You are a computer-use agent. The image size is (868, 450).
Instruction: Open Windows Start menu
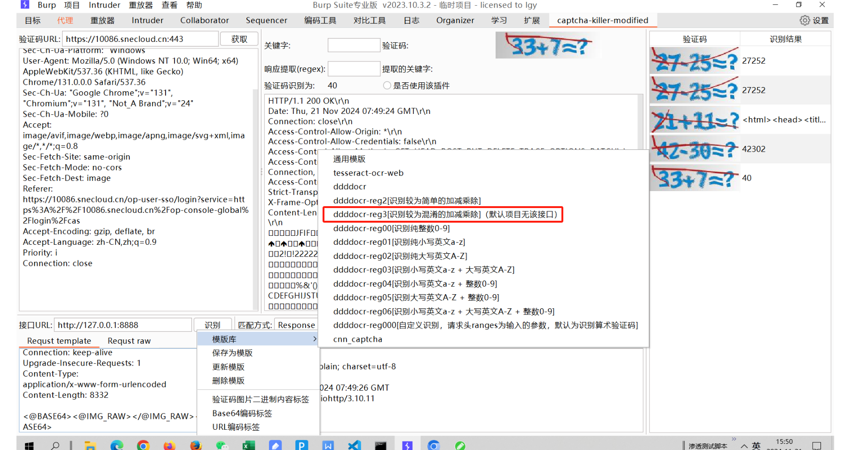click(29, 445)
